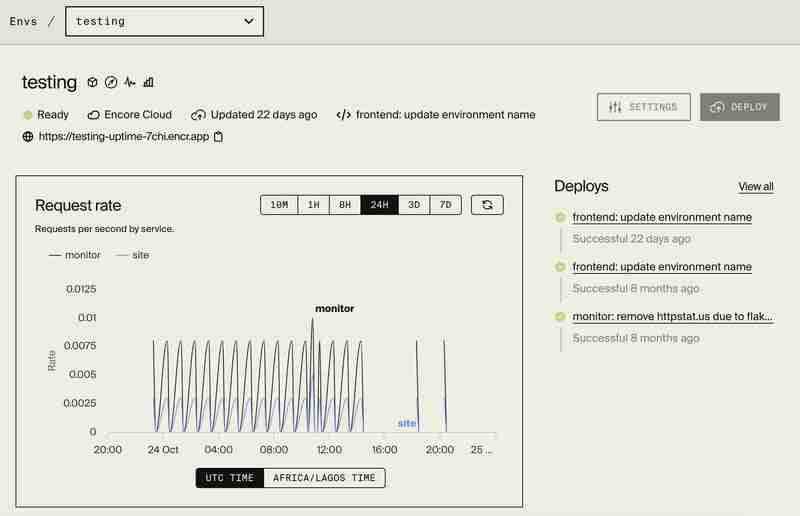Select the 10M time range
This screenshot has height=516, width=800.
[x=279, y=205]
